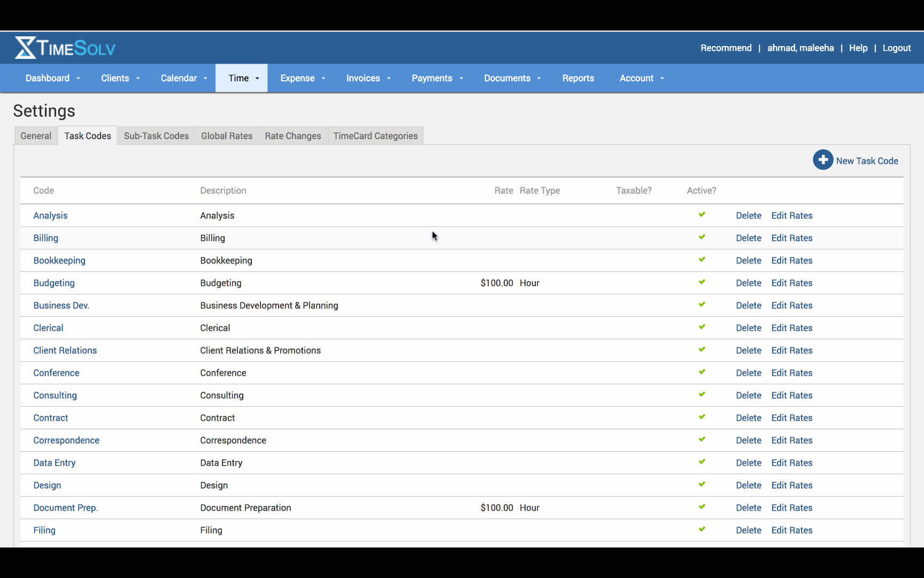The height and width of the screenshot is (578, 924).
Task: Open the Clients dropdown menu
Action: pyautogui.click(x=120, y=78)
